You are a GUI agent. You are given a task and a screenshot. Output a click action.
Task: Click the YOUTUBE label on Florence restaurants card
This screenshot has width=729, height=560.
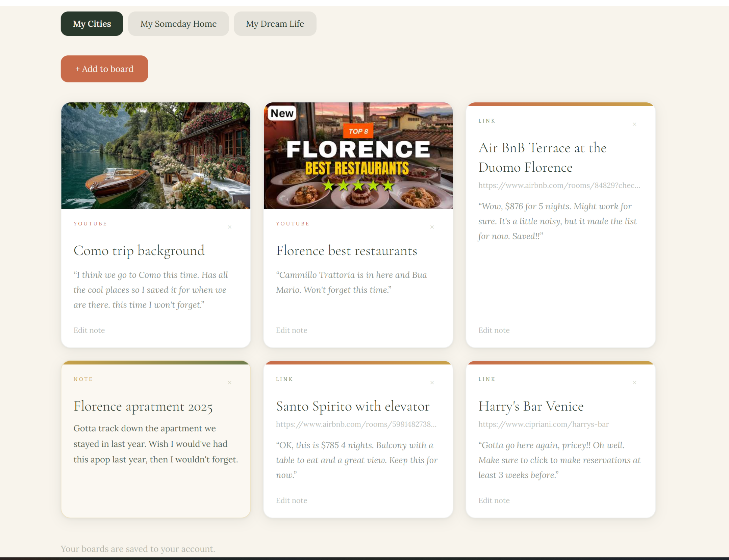(293, 224)
